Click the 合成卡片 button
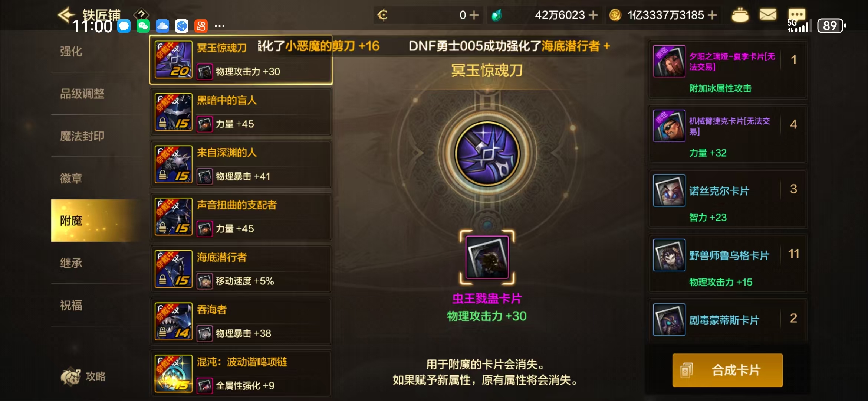The image size is (868, 401). tap(727, 370)
